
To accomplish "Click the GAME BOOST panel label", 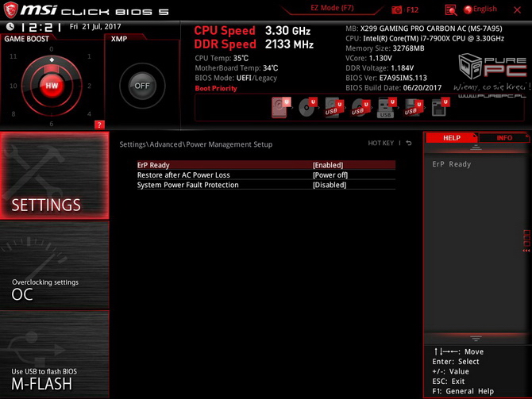I will (x=26, y=39).
